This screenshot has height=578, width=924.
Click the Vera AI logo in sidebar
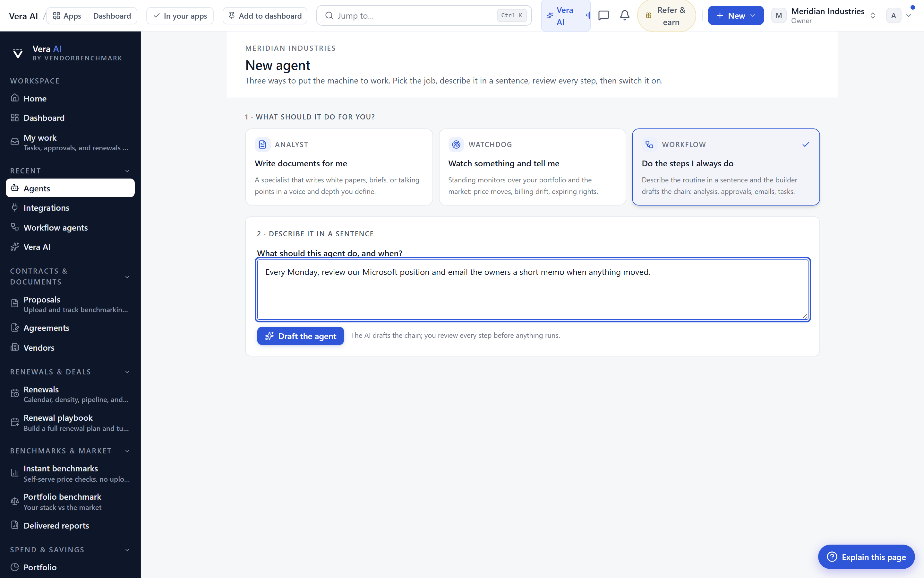(18, 53)
